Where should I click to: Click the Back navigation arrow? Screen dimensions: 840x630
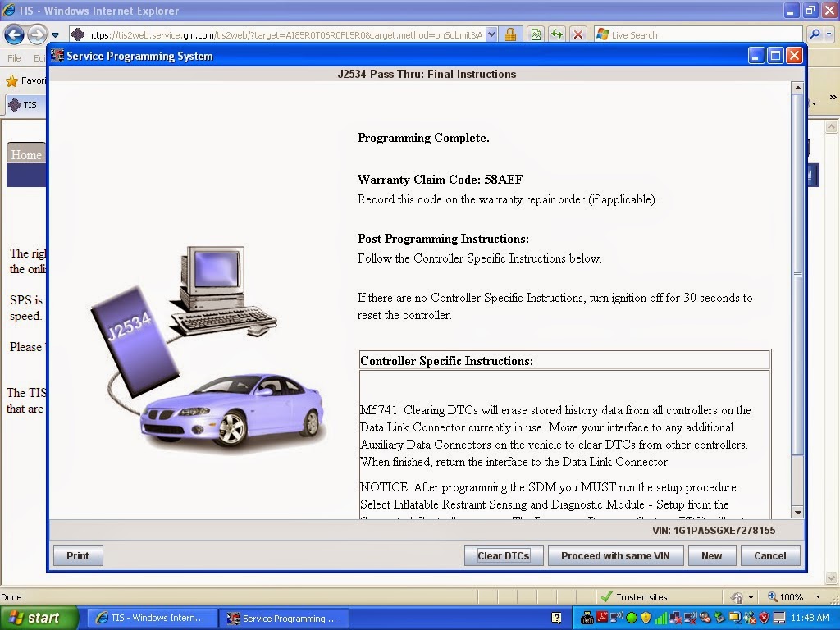15,34
